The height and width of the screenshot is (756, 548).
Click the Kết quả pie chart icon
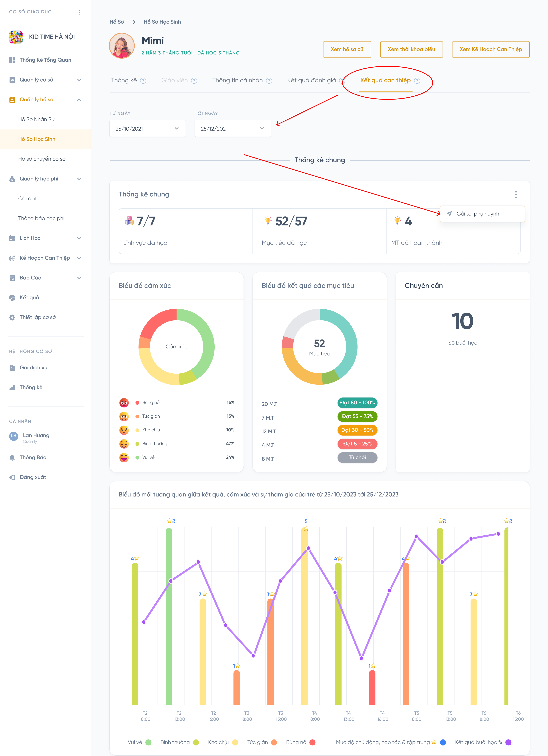pos(12,298)
